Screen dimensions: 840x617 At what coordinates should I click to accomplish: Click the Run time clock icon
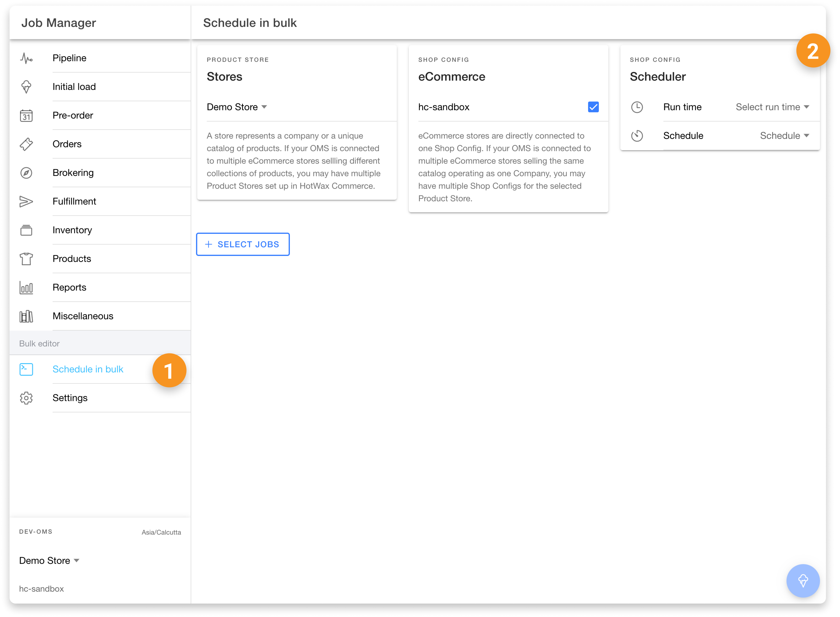point(637,107)
